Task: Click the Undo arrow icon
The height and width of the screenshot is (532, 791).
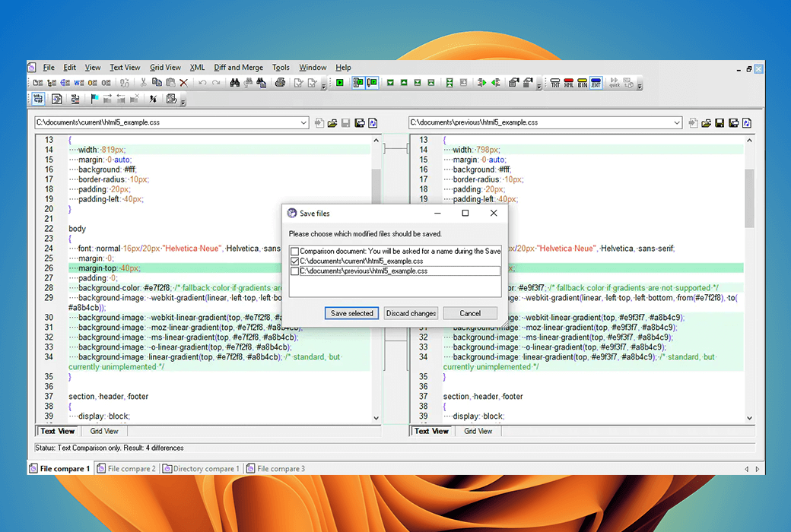Action: [202, 83]
